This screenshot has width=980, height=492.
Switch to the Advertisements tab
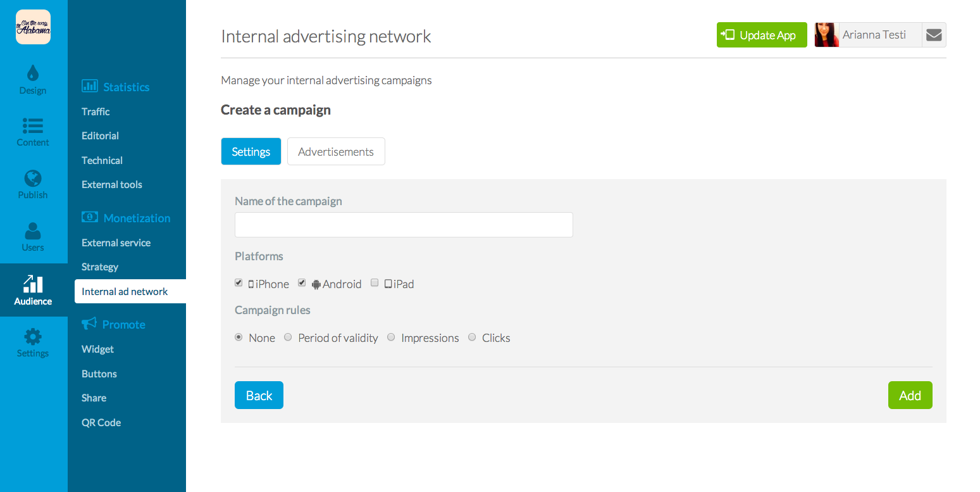336,151
